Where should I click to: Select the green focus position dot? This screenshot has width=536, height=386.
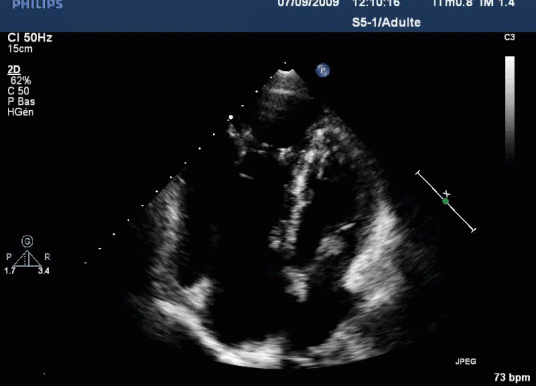[445, 201]
